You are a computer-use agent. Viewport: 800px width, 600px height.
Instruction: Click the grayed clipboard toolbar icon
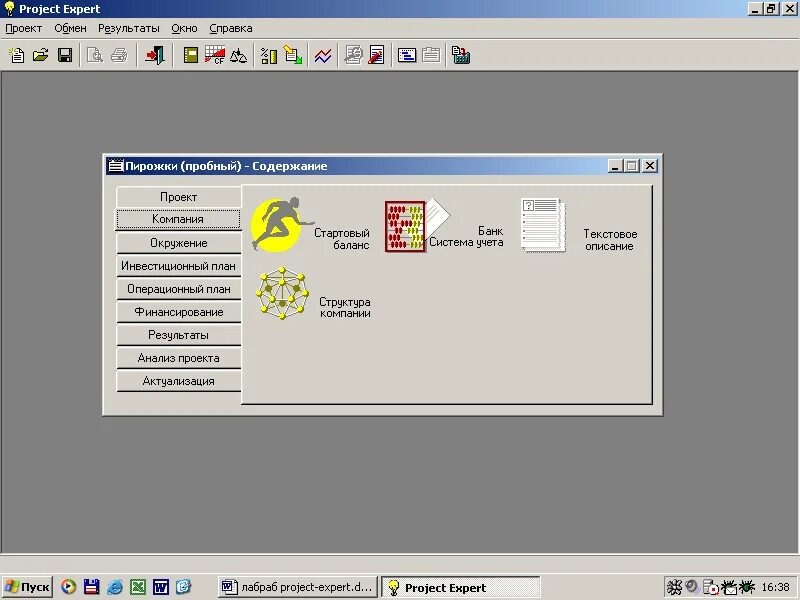pyautogui.click(x=431, y=55)
